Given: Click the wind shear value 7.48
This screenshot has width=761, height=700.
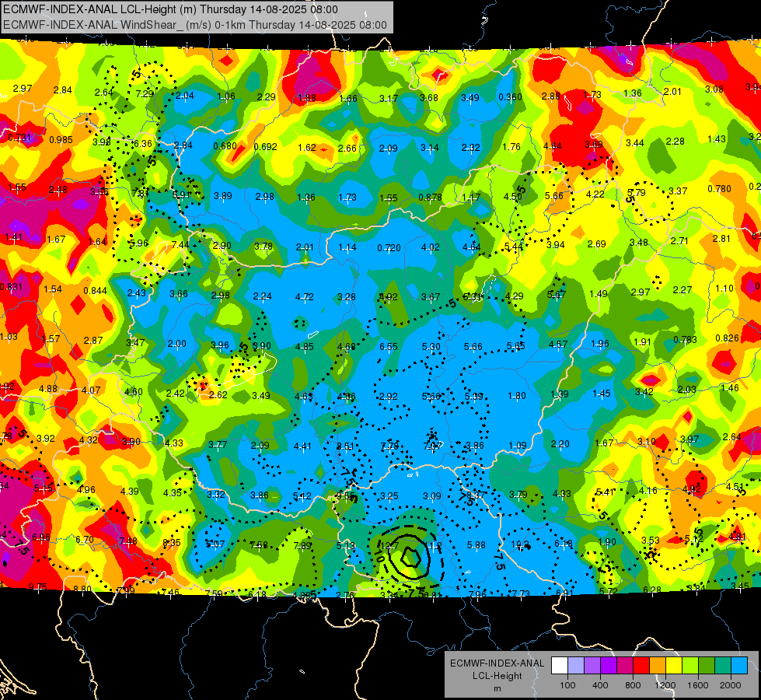Looking at the screenshot, I should click(128, 541).
